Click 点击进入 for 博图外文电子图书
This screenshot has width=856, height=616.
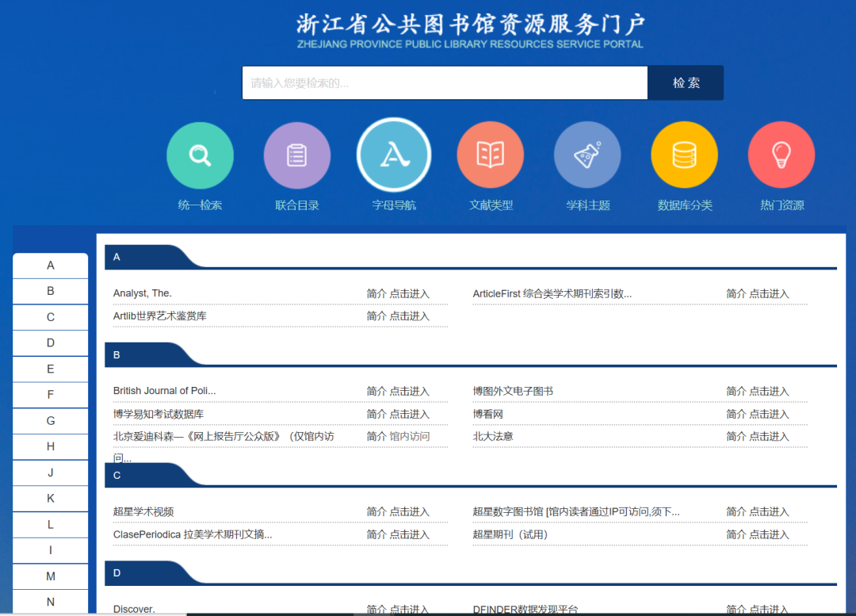tap(769, 392)
